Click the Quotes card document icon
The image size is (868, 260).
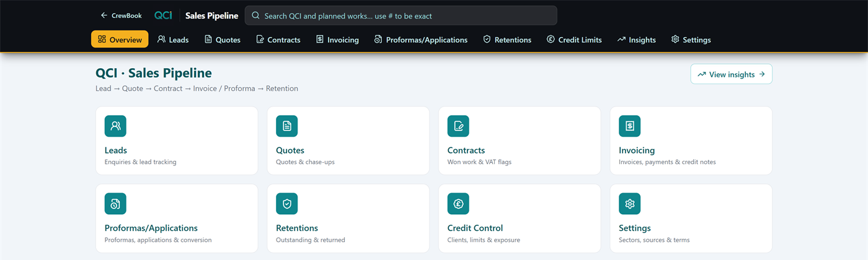(x=286, y=126)
